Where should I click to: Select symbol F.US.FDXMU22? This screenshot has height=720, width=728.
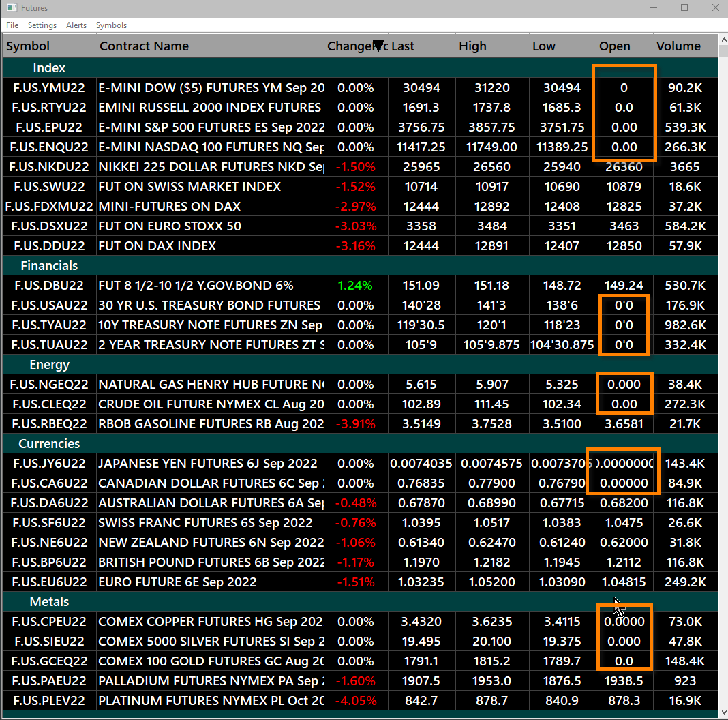pos(49,206)
